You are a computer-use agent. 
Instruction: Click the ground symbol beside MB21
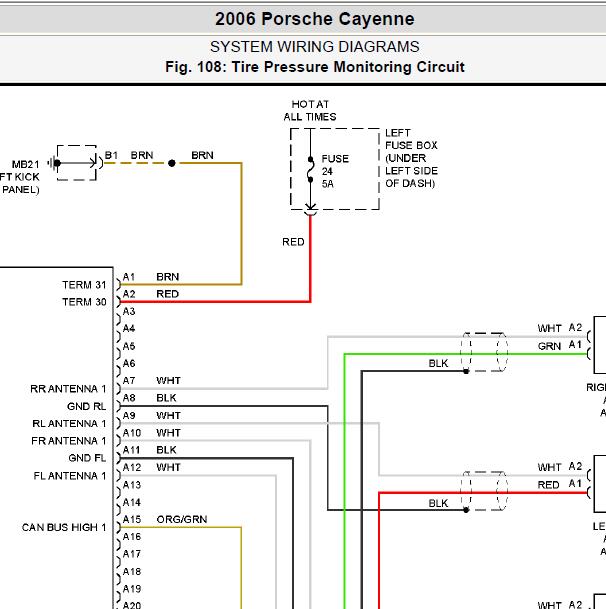pos(54,163)
